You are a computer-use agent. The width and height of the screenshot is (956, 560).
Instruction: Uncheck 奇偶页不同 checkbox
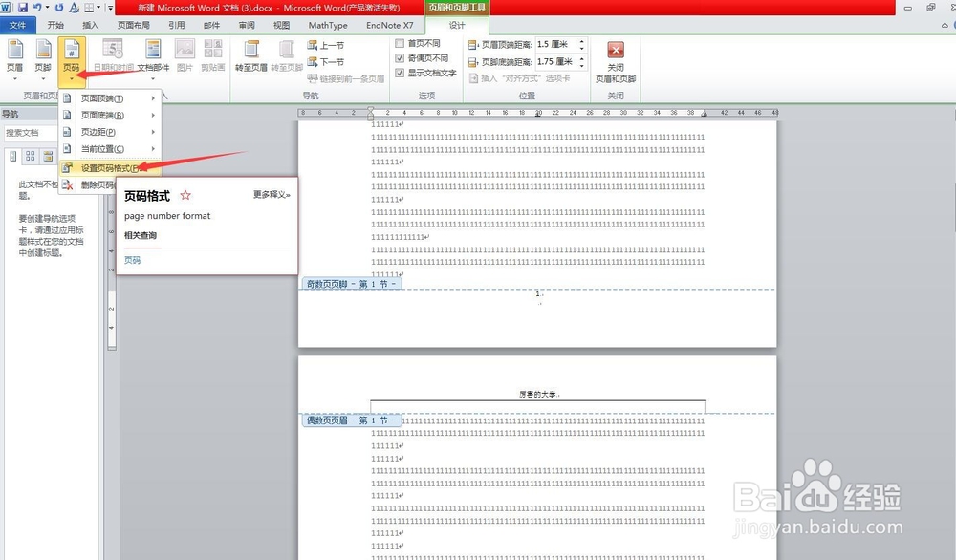point(400,58)
